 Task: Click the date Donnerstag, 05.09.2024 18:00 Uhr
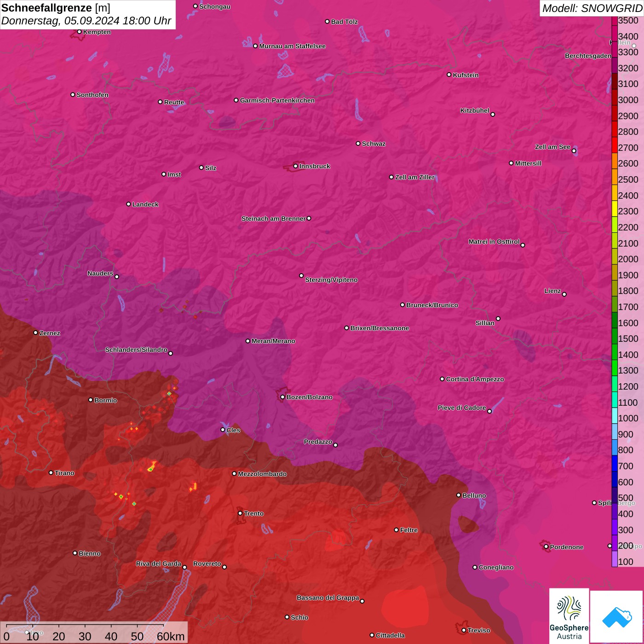pos(86,21)
